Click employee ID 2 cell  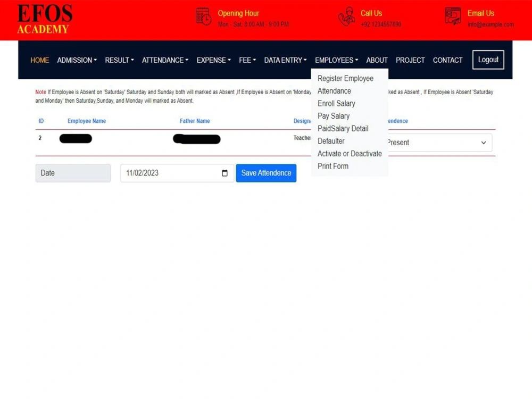[40, 138]
